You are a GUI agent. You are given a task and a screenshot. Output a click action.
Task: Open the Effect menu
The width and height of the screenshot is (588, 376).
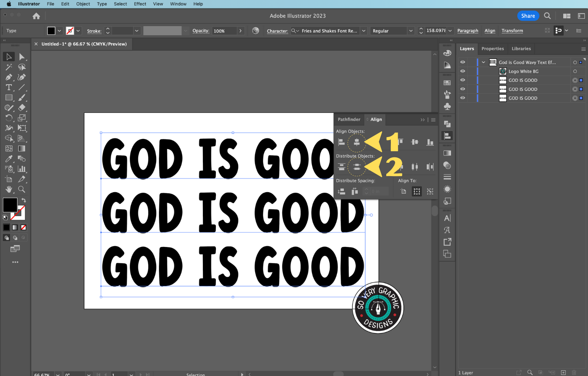click(x=140, y=4)
